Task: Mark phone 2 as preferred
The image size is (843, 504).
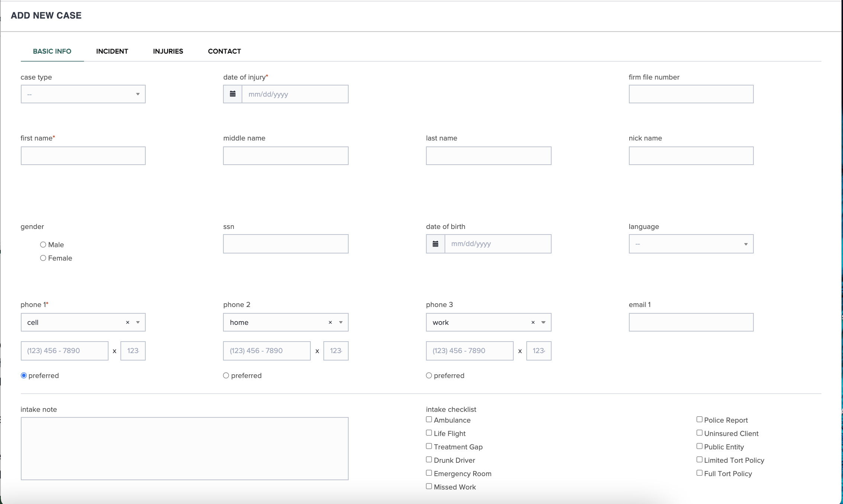Action: point(226,375)
